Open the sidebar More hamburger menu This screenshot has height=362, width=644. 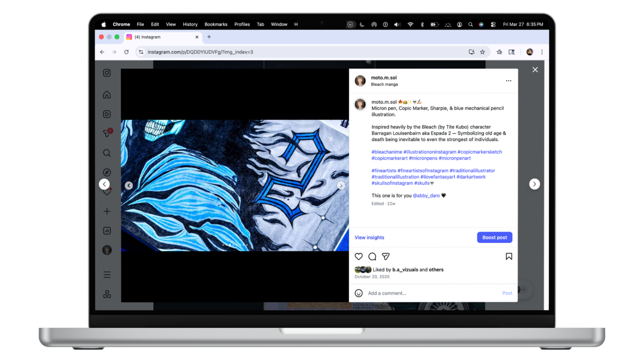107,275
